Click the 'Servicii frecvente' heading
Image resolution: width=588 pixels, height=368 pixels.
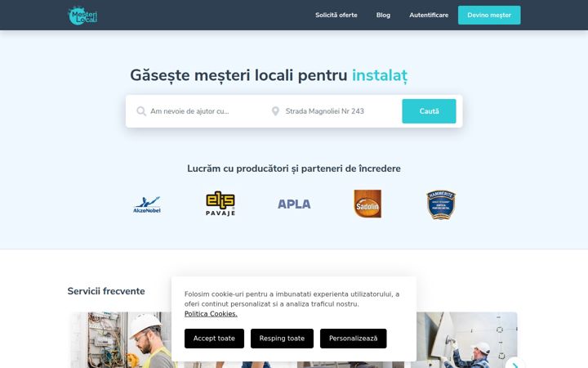click(x=106, y=291)
